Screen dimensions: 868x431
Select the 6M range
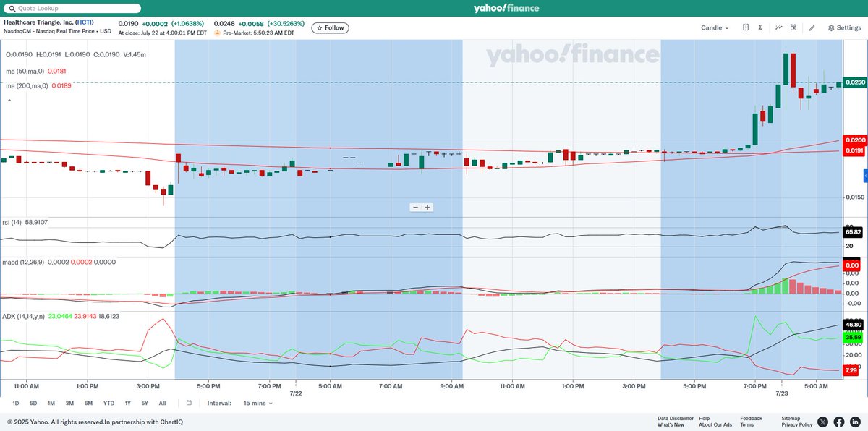point(88,403)
